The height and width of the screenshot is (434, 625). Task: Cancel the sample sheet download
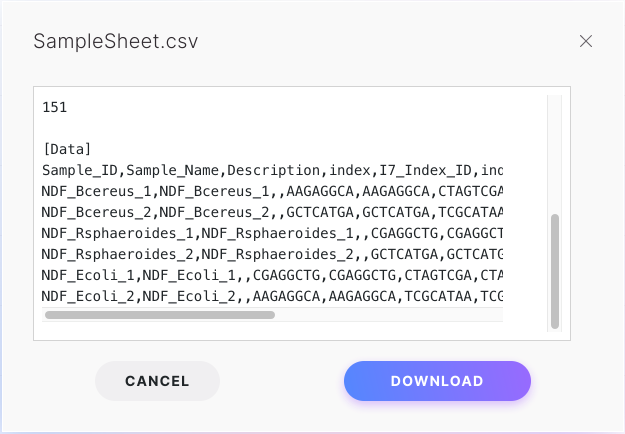157,381
